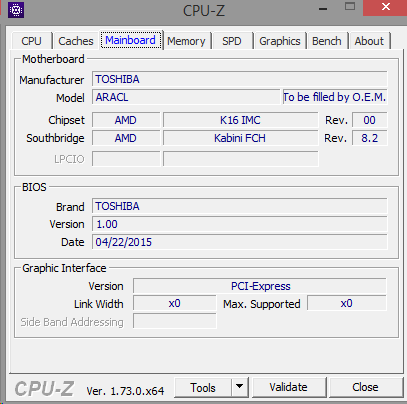Click the Model field showing ARACL
The image size is (407, 404).
coord(186,97)
